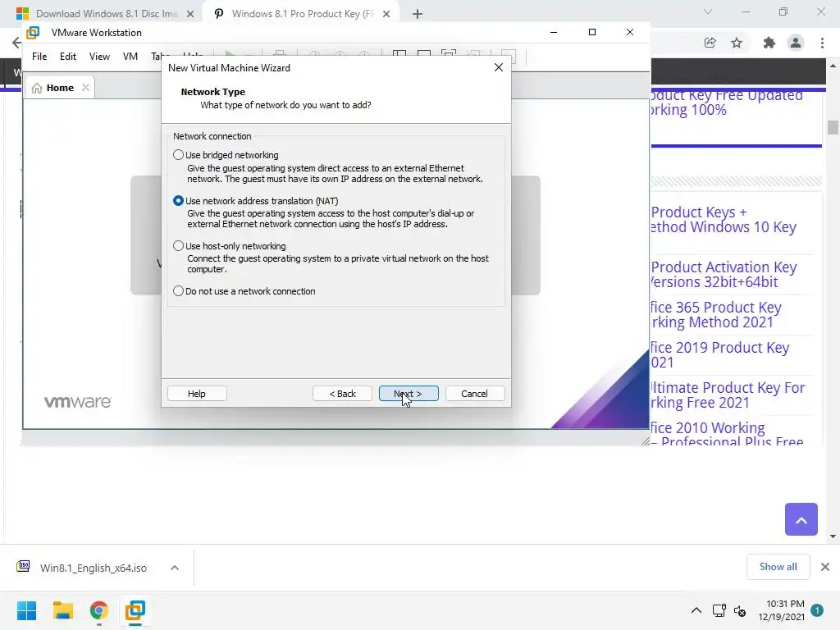Viewport: 840px width, 630px height.
Task: Open Windows 10 Key article link
Action: (x=724, y=220)
